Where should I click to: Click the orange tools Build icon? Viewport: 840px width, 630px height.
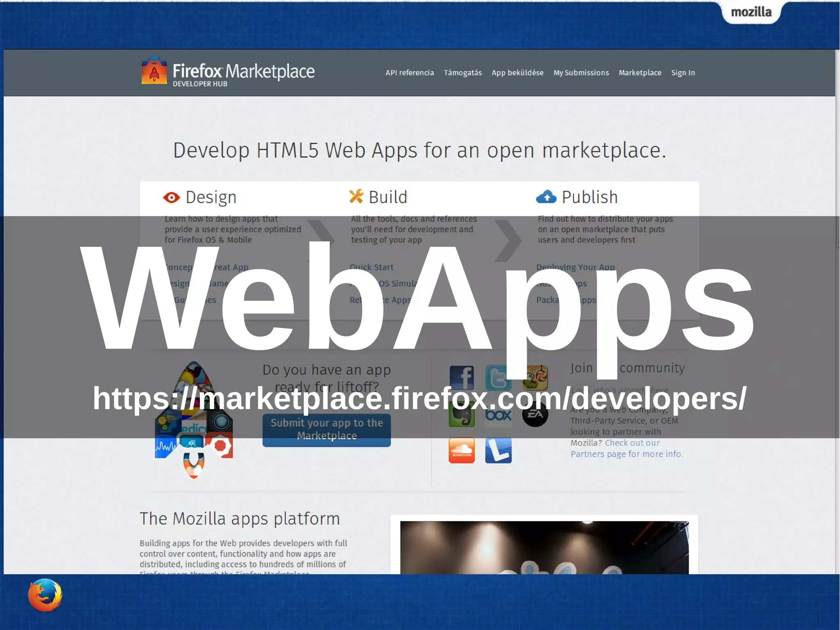point(356,197)
